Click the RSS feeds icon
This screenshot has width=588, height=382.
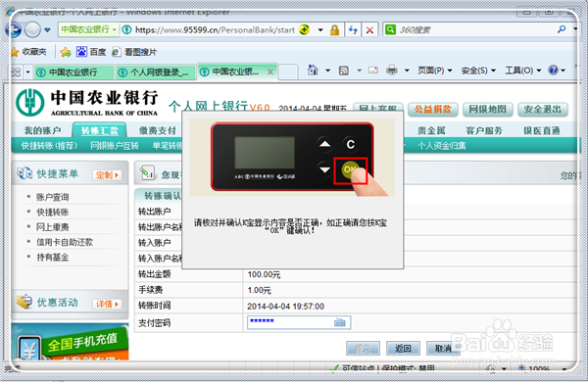click(x=344, y=71)
